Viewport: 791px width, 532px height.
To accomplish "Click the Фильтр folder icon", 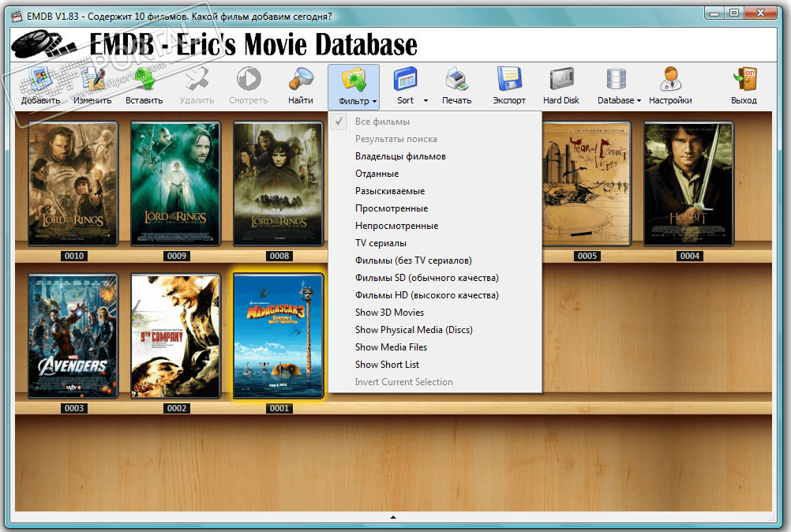I will click(x=354, y=80).
